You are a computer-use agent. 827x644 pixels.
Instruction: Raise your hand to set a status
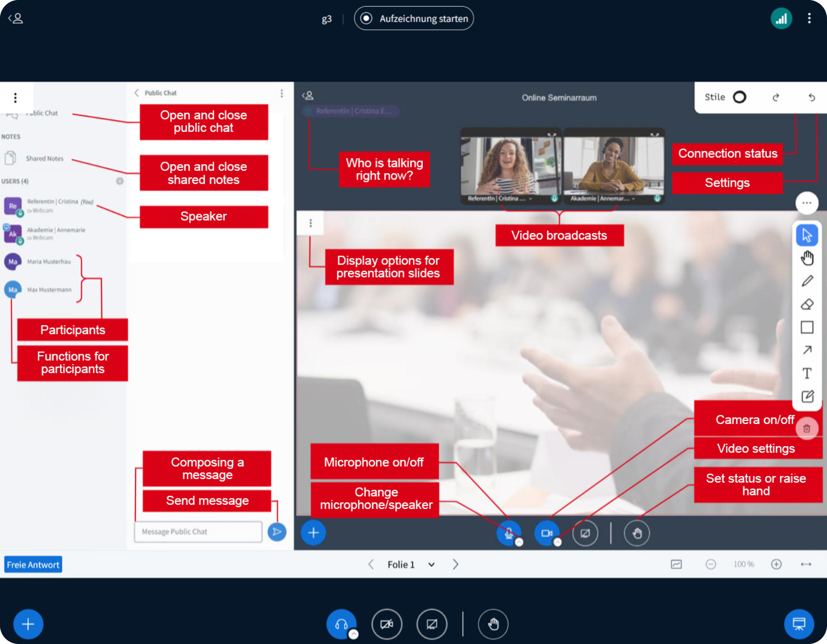tap(637, 533)
